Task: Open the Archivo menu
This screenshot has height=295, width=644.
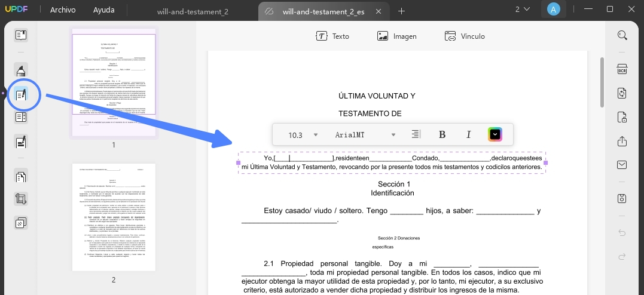Action: pos(63,10)
